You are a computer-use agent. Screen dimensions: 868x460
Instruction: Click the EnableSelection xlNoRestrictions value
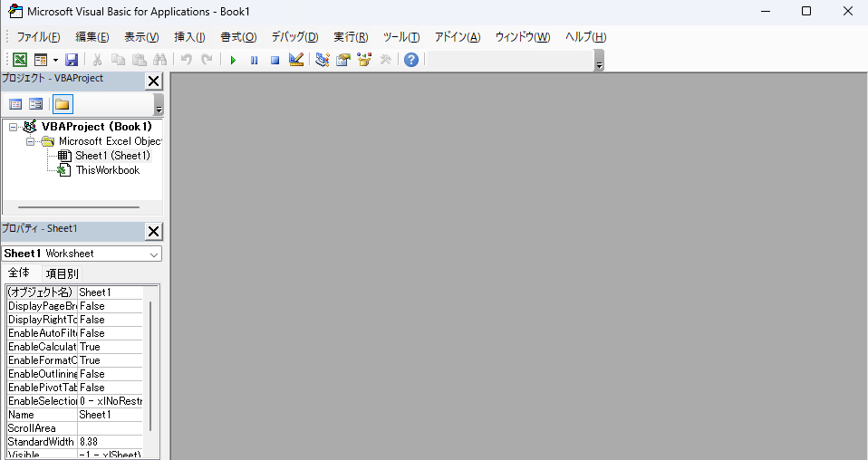coord(111,401)
